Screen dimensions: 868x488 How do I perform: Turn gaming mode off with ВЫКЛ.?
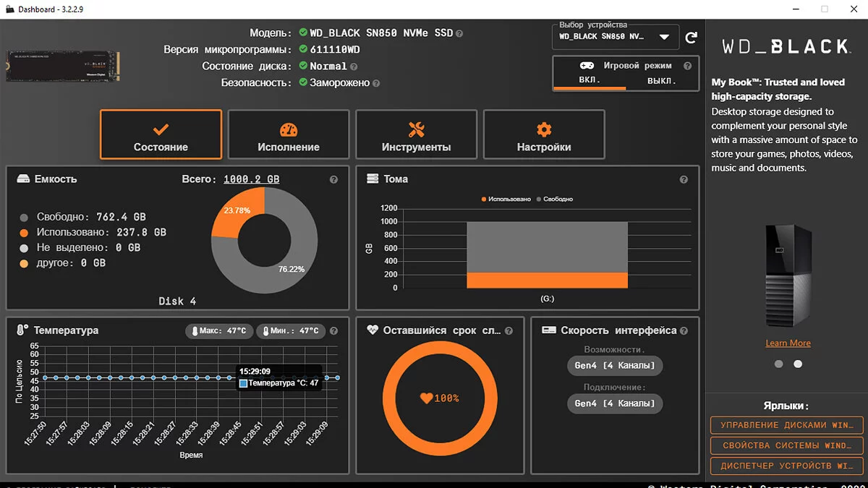tap(661, 80)
